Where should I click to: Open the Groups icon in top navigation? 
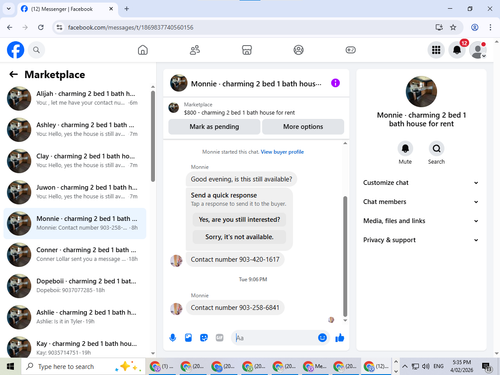[x=298, y=50]
